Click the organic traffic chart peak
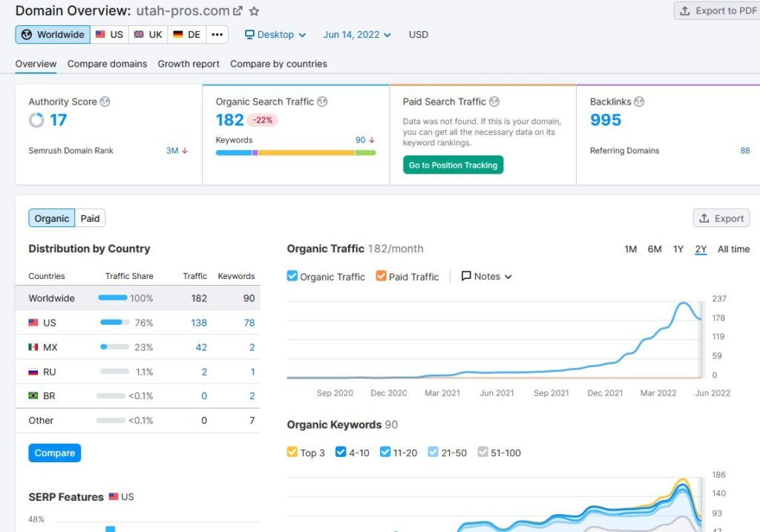This screenshot has height=532, width=760. pyautogui.click(x=684, y=303)
